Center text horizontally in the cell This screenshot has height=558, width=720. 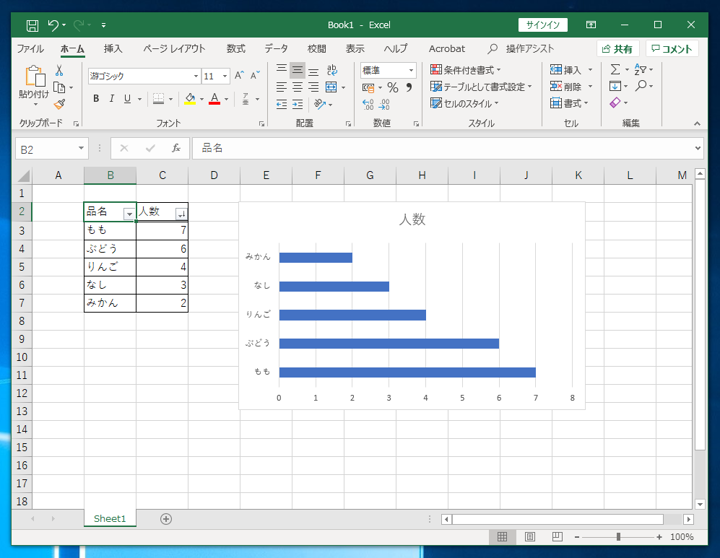tap(298, 87)
